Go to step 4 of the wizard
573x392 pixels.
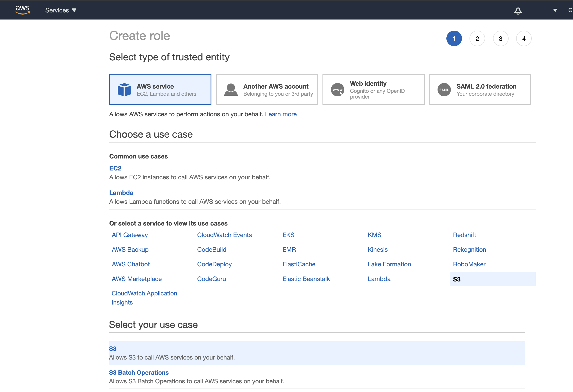tap(524, 38)
